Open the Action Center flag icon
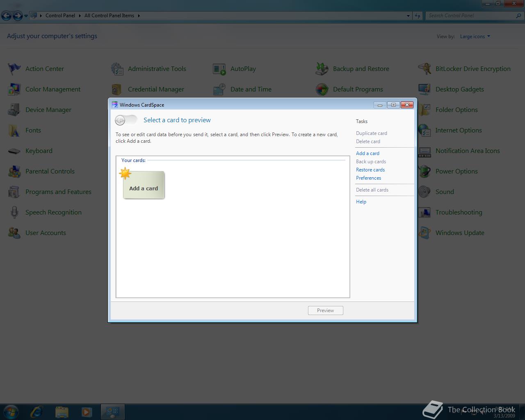The width and height of the screenshot is (525, 420). click(14, 68)
